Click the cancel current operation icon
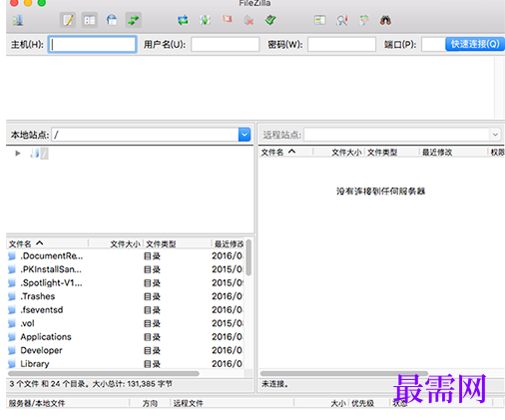 227,20
